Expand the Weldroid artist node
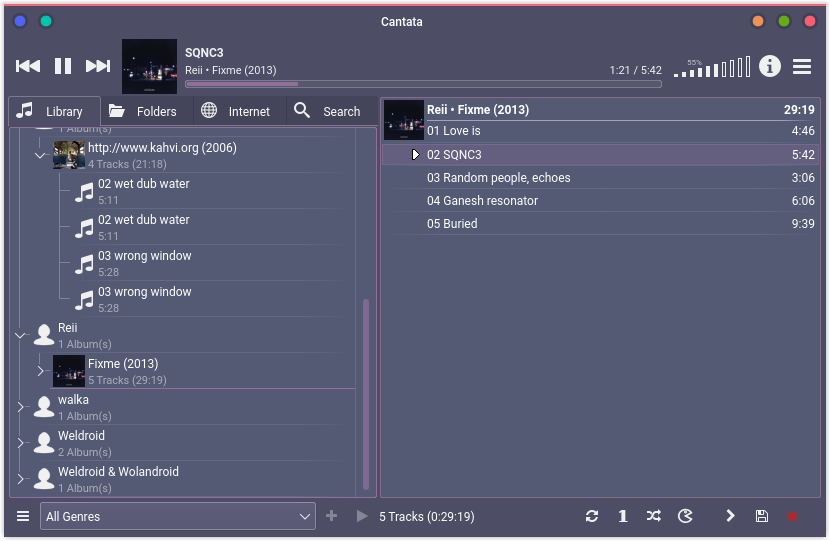The image size is (830, 541). 20,443
